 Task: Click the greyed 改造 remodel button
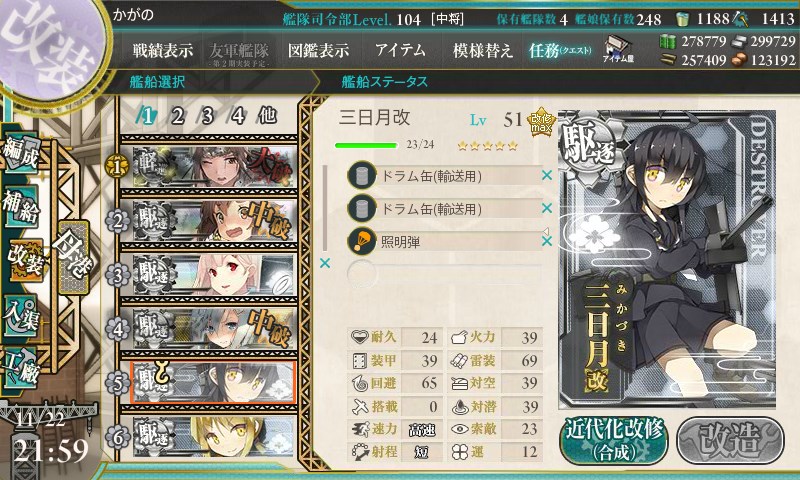[730, 440]
